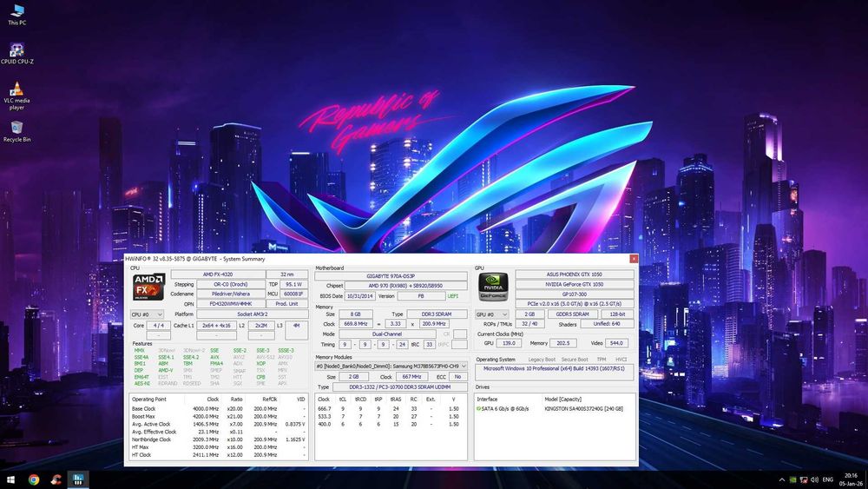Click the Piledriver/Vishera codename field
The height and width of the screenshot is (489, 868).
tap(231, 294)
